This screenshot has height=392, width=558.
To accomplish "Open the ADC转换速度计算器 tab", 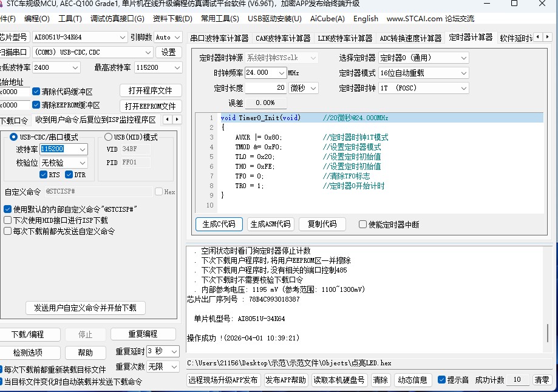I will (x=411, y=38).
